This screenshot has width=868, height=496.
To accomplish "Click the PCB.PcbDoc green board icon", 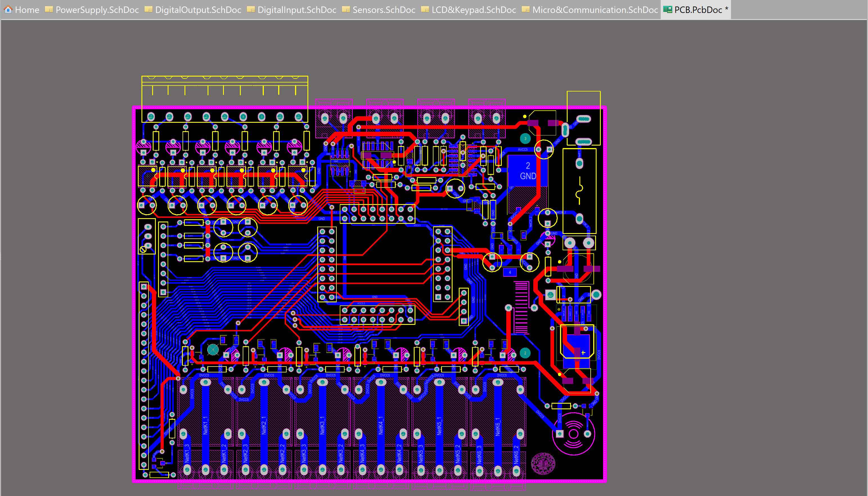I will (667, 10).
